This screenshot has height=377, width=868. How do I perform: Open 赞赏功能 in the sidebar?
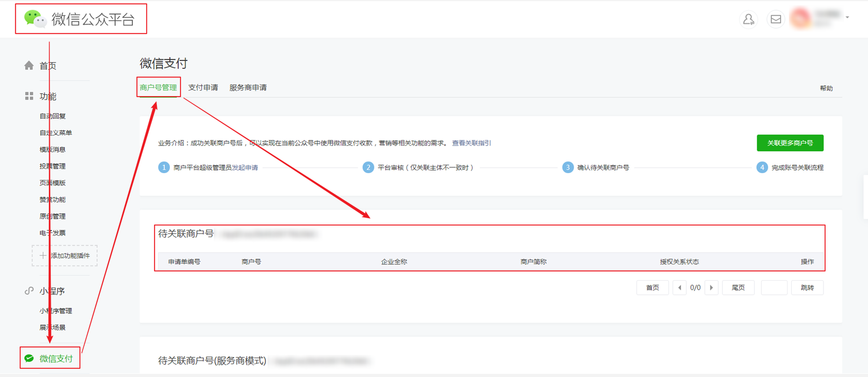pos(52,200)
